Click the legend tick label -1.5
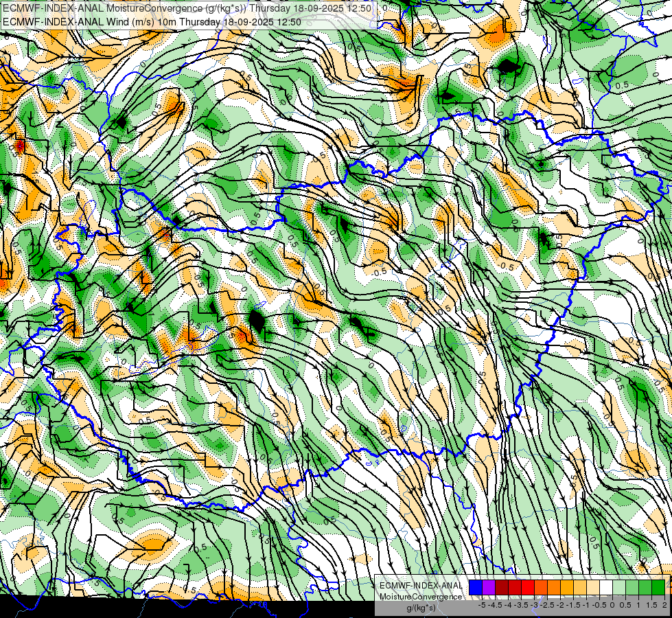This screenshot has height=618, width=672. [573, 605]
